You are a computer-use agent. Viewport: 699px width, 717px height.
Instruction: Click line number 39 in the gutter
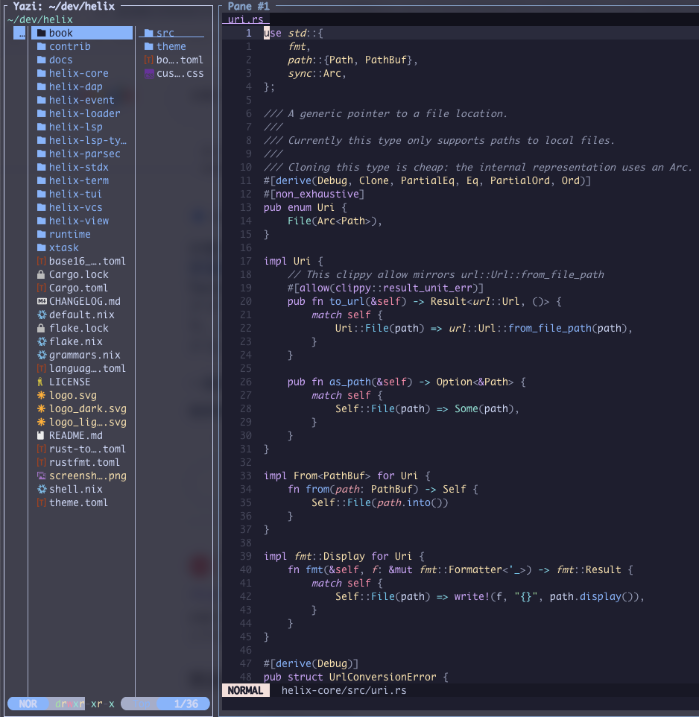[246, 556]
